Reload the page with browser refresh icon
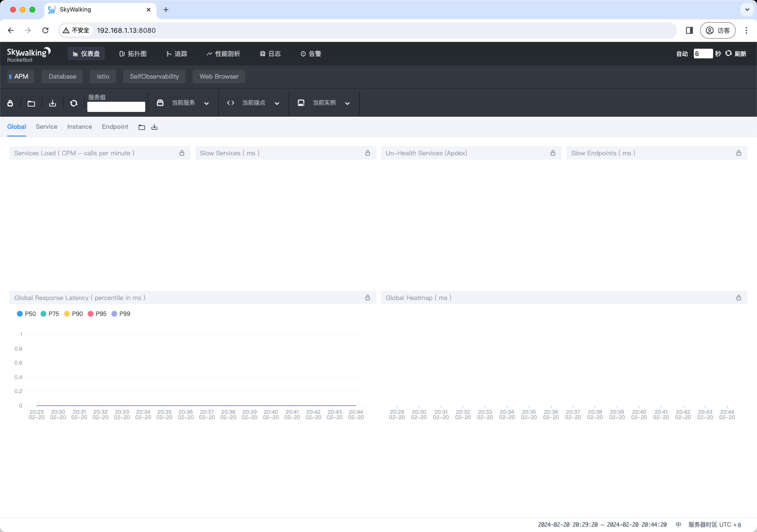757x532 pixels. (45, 30)
